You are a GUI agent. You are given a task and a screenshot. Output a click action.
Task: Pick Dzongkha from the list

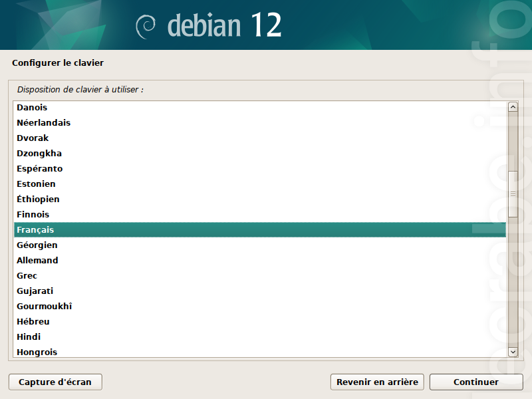(x=260, y=154)
